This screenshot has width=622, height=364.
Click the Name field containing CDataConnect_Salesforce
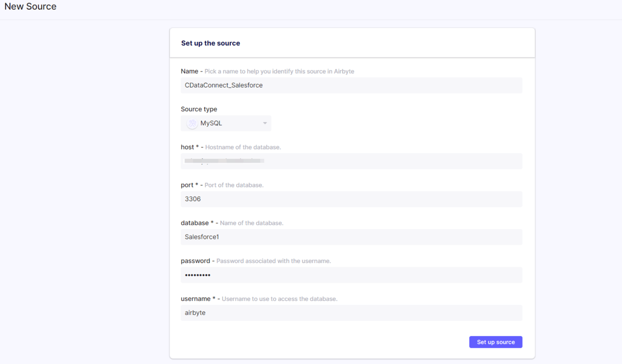(x=351, y=85)
